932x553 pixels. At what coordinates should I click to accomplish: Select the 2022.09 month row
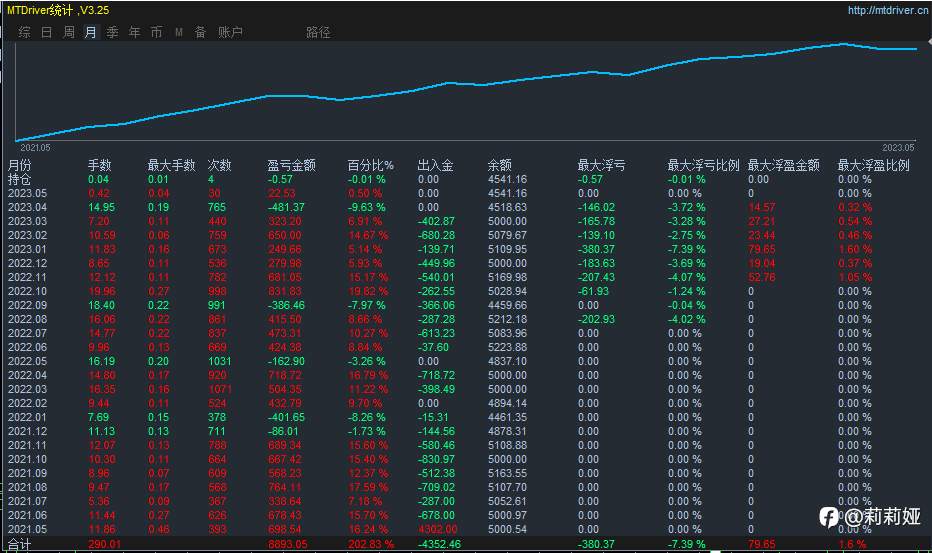(x=466, y=305)
